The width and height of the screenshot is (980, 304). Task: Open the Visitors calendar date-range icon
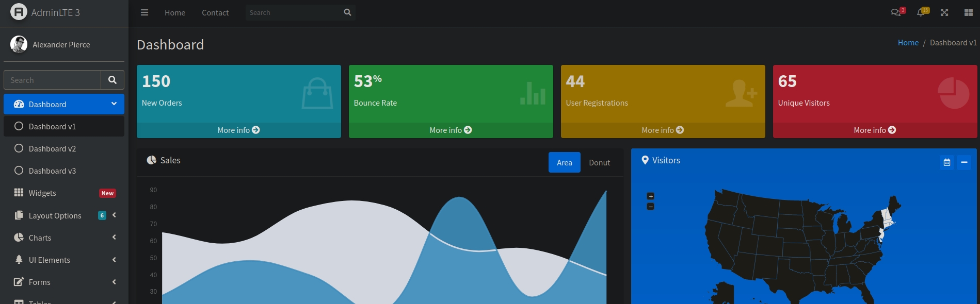click(947, 162)
